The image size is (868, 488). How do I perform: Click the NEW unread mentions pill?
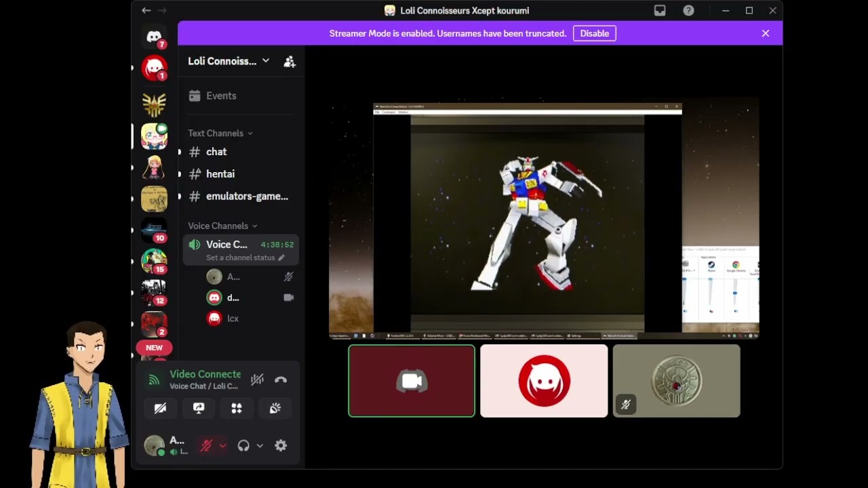pyautogui.click(x=154, y=348)
